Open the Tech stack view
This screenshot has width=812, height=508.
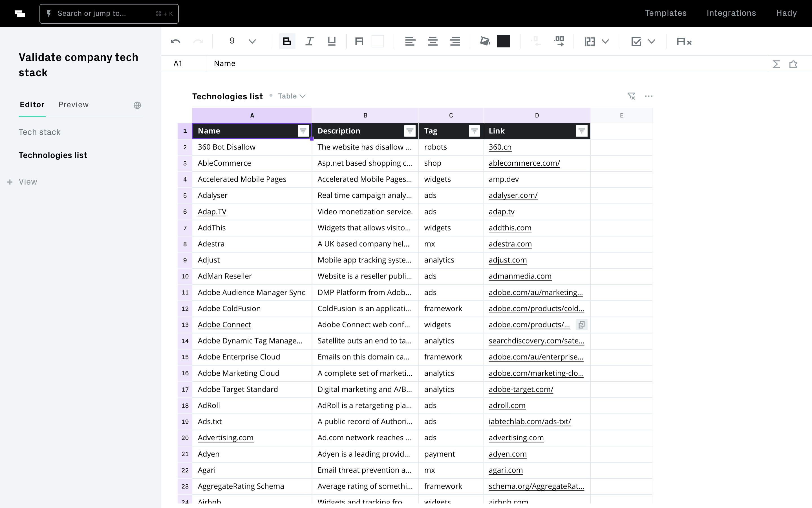tap(39, 132)
